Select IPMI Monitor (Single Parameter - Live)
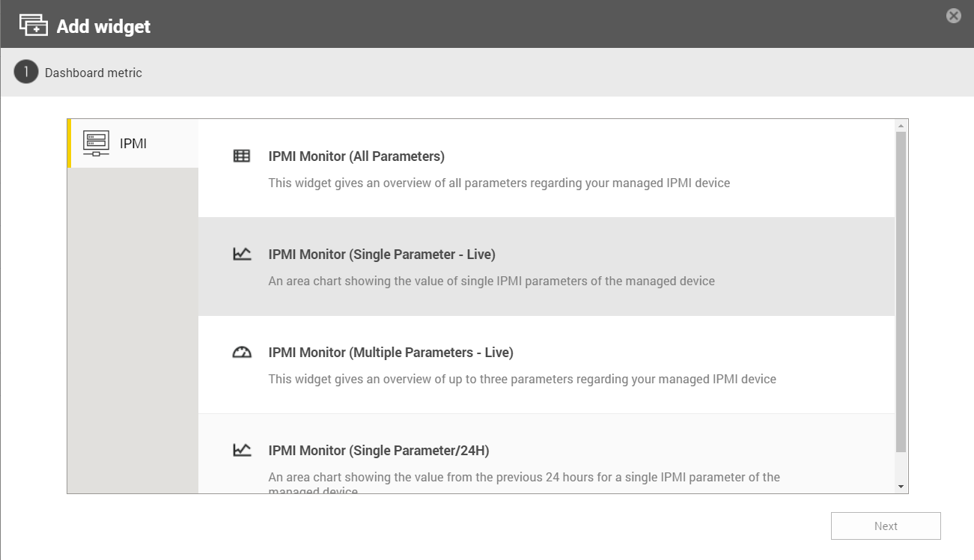This screenshot has width=974, height=560. tap(382, 255)
